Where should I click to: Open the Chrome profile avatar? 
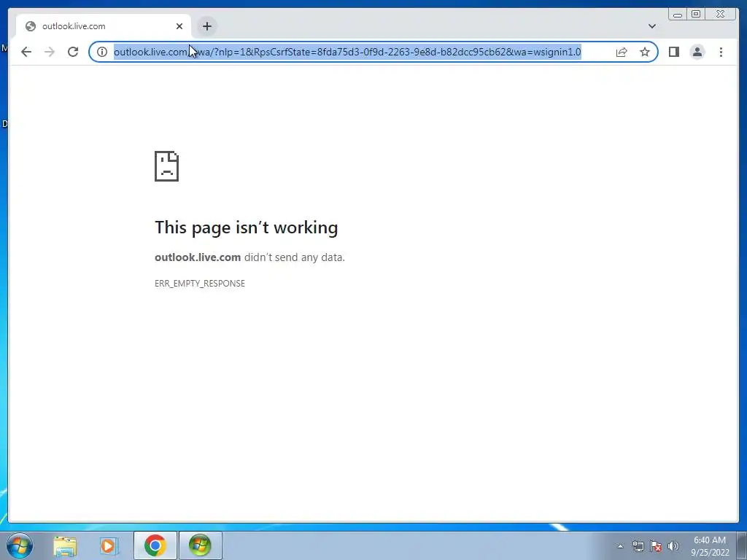pos(697,52)
